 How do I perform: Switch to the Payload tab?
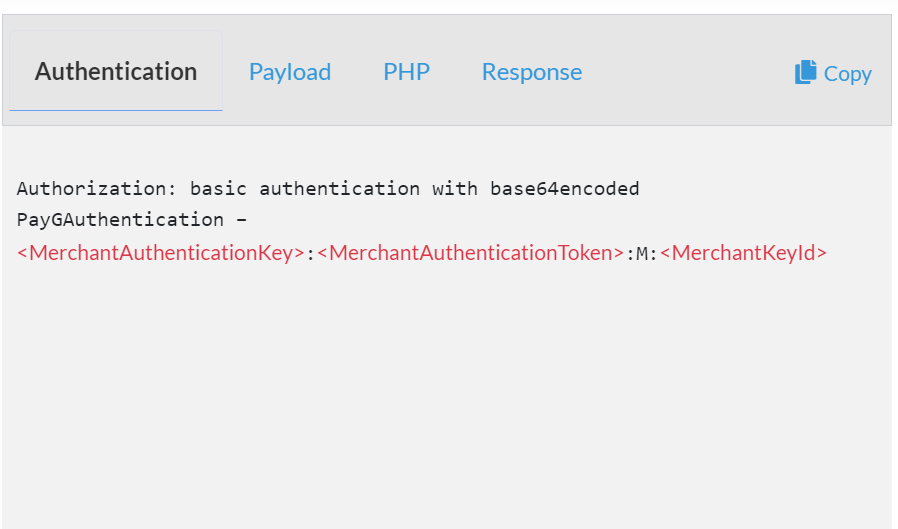tap(290, 72)
